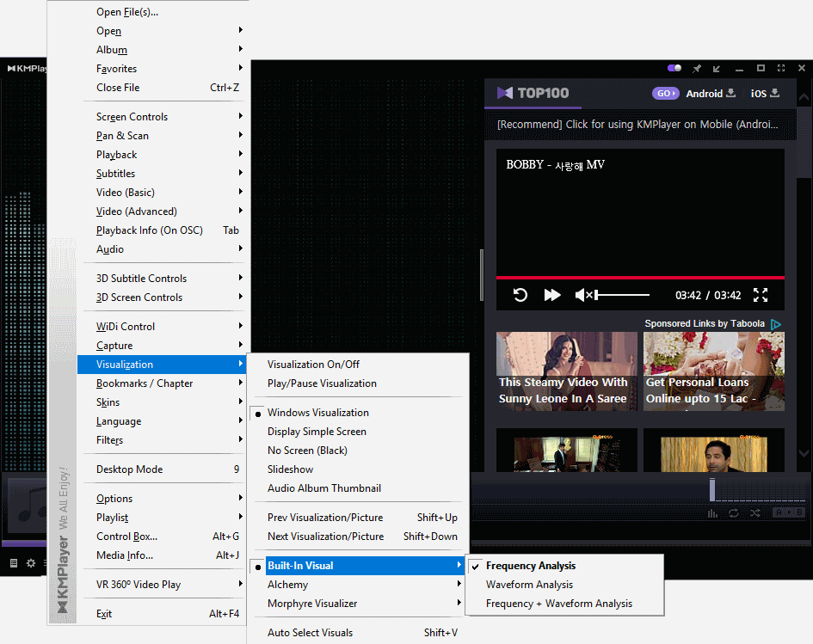
Task: Open the playlist icon at bottom left
Action: [x=14, y=562]
